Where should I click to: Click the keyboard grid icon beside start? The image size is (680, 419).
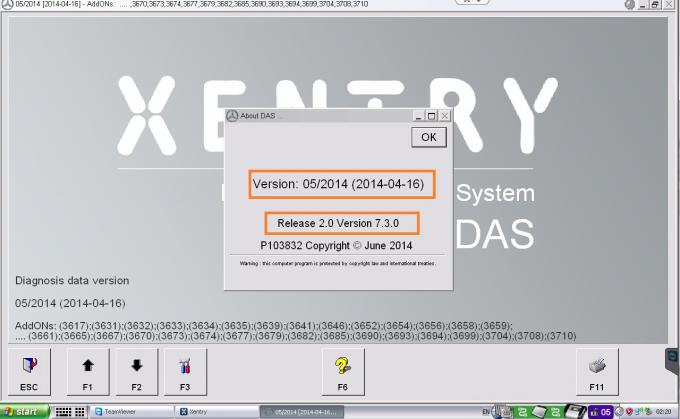63,412
